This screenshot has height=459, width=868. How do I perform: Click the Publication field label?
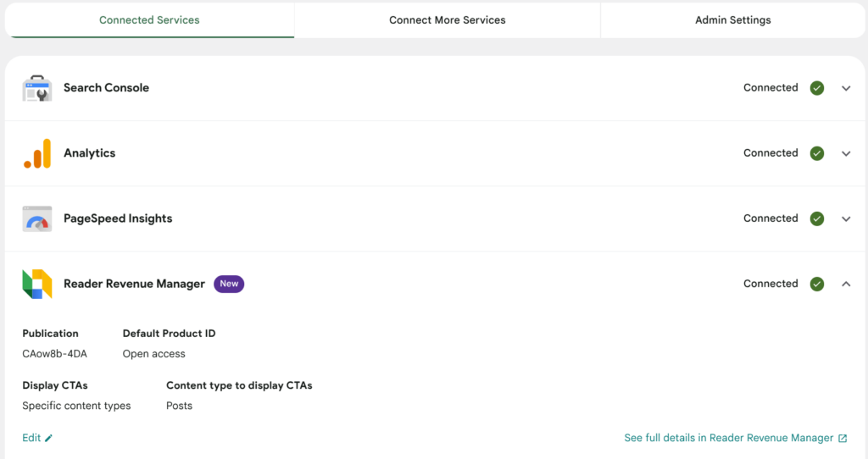50,334
